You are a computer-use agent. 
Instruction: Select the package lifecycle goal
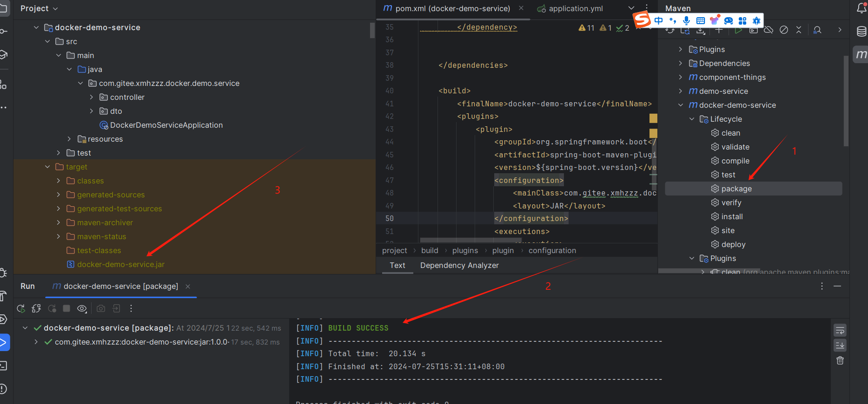pyautogui.click(x=754, y=189)
